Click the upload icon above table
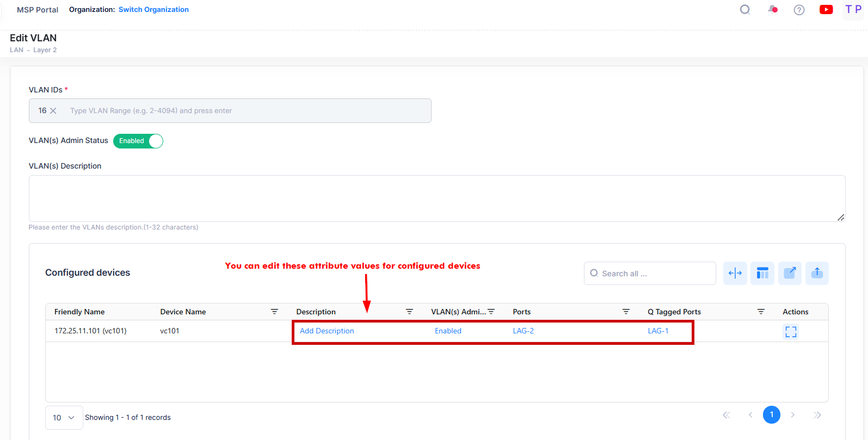The height and width of the screenshot is (440, 868). pyautogui.click(x=817, y=273)
